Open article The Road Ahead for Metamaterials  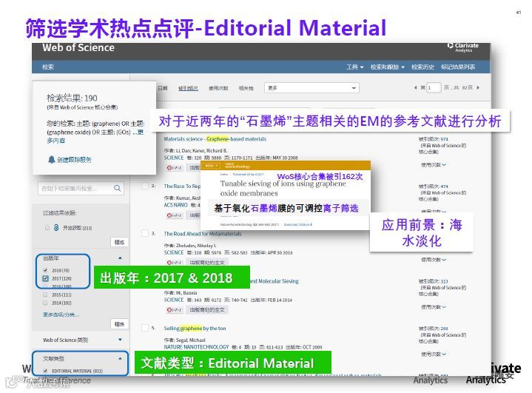point(203,233)
